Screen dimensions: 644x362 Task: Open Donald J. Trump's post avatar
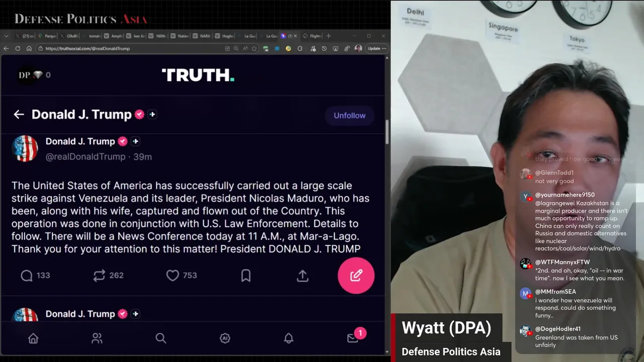(x=25, y=148)
